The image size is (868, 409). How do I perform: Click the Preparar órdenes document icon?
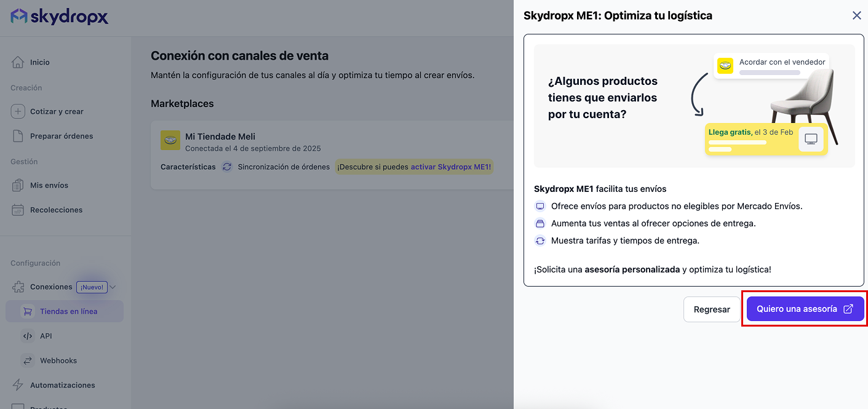(18, 136)
